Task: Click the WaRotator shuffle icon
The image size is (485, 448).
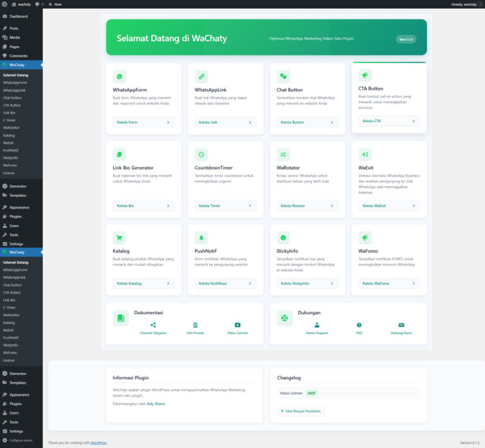Action: (x=283, y=155)
